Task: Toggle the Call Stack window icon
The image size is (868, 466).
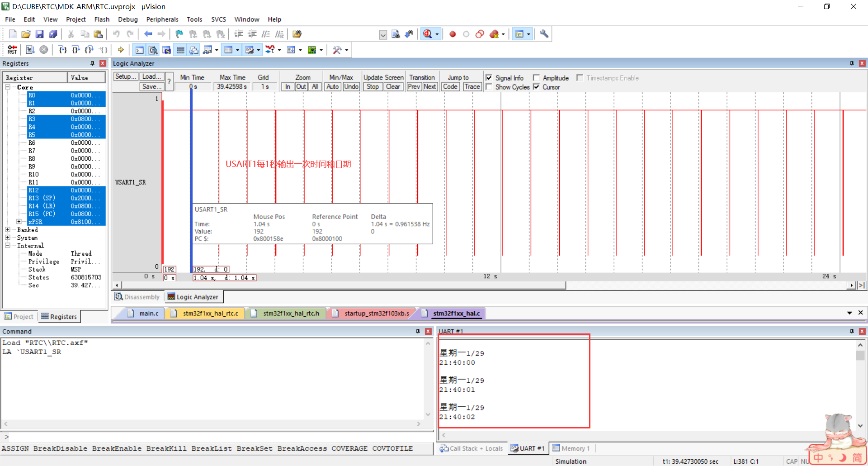Action: (x=194, y=50)
